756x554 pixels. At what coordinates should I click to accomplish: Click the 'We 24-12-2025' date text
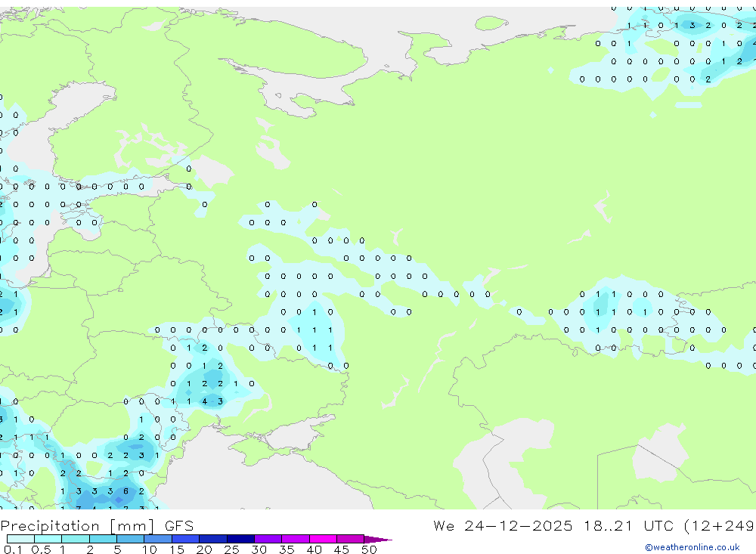click(x=503, y=525)
